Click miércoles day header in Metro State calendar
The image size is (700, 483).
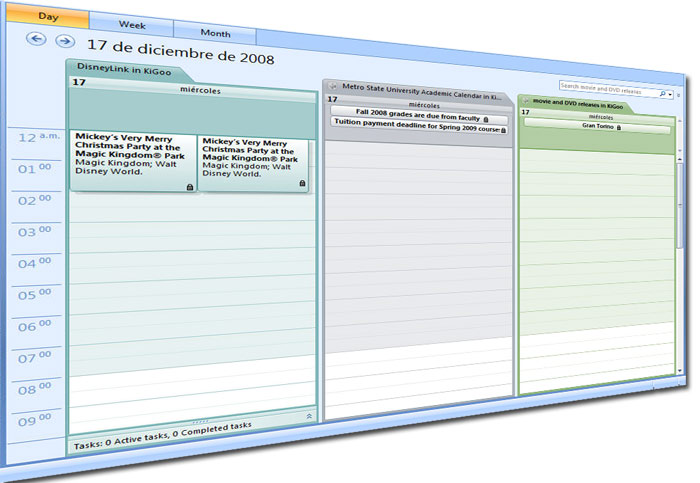pos(424,105)
